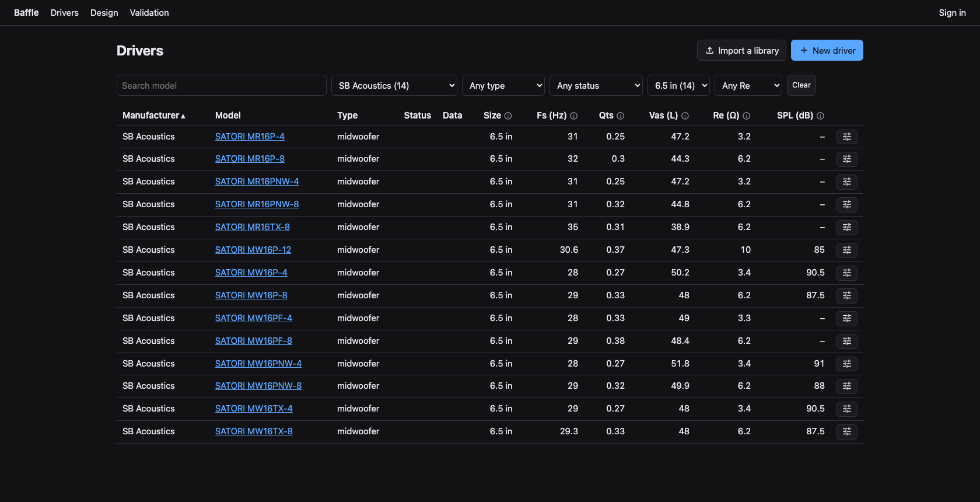This screenshot has height=502, width=980.
Task: Open the Any type filter dropdown
Action: 503,85
